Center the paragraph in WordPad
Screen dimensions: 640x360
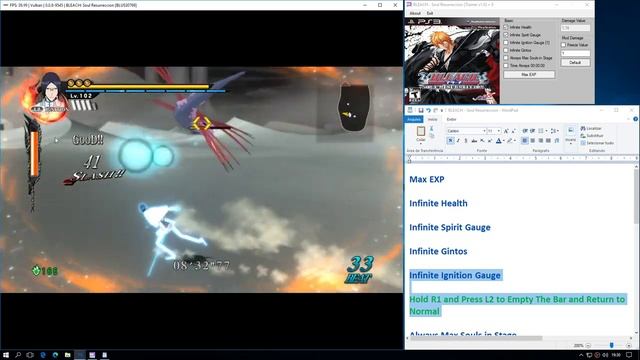click(x=533, y=140)
